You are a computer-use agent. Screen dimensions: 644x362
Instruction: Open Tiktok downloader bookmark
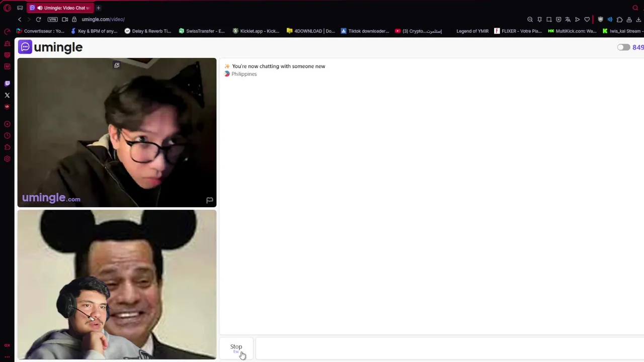[x=365, y=31]
